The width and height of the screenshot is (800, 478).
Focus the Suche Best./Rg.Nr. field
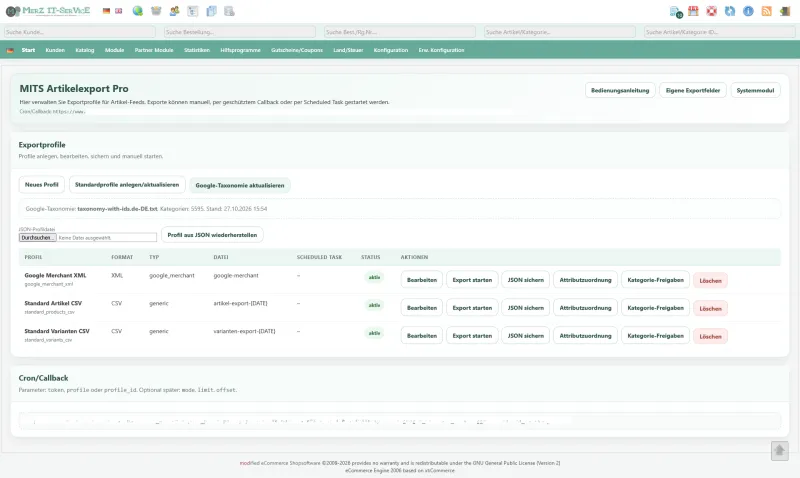point(400,32)
